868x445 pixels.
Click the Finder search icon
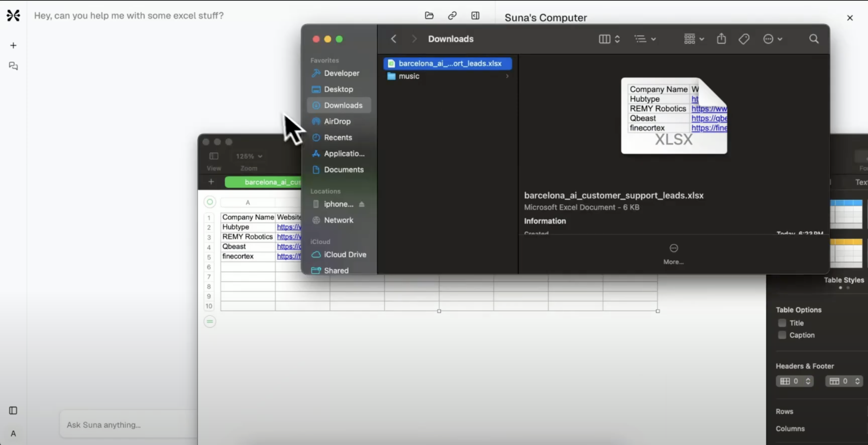coord(814,39)
